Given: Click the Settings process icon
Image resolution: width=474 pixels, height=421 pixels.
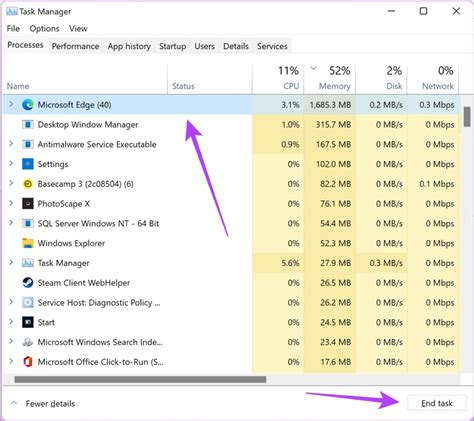Looking at the screenshot, I should click(28, 164).
